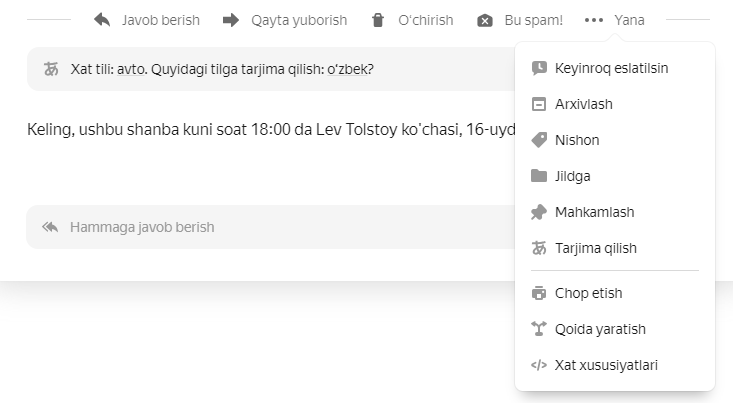The image size is (733, 403).
Task: Click the forward arrow icon beside Qayta yuborish
Action: point(231,20)
